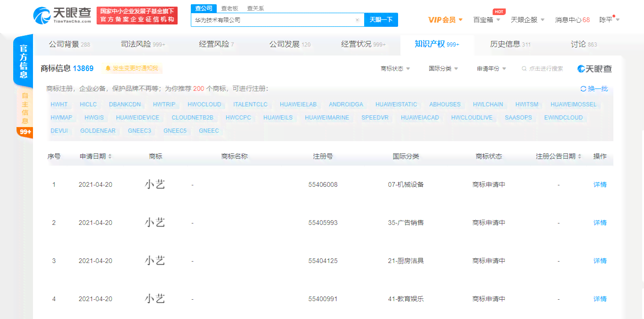The image size is (644, 319).
Task: Click the refresh icon next to 换一批
Action: (583, 88)
